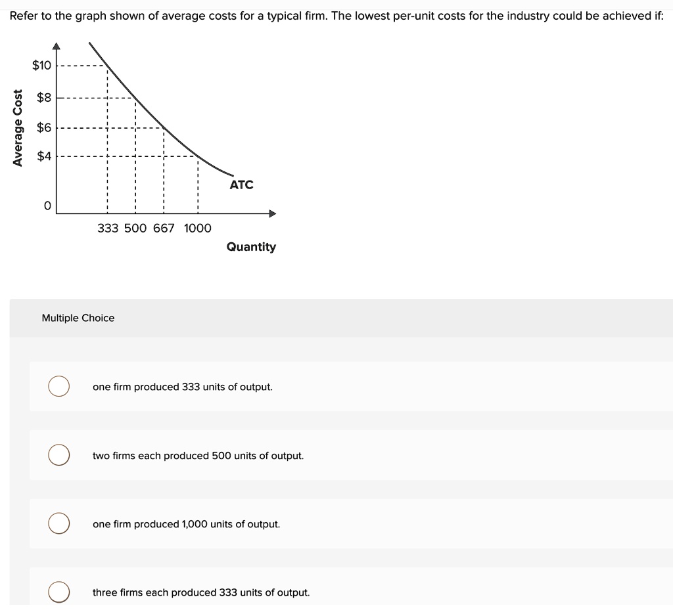Click the answer 'two firms each produced 500 units'
The image size is (673, 616).
pos(198,455)
